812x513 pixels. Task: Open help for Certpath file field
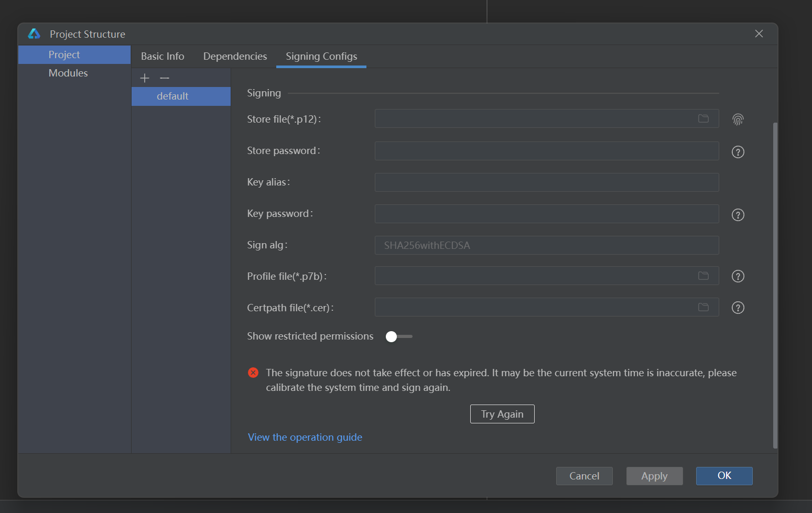pos(738,308)
